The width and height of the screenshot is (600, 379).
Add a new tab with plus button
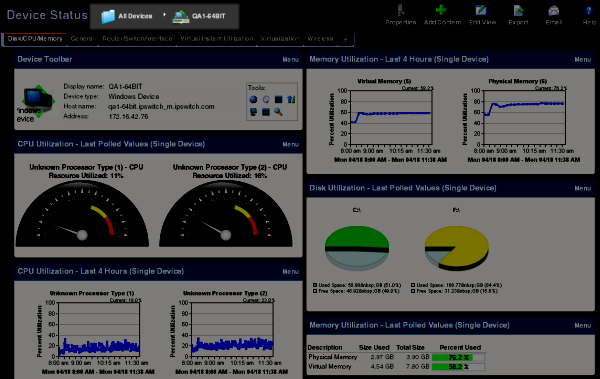346,39
